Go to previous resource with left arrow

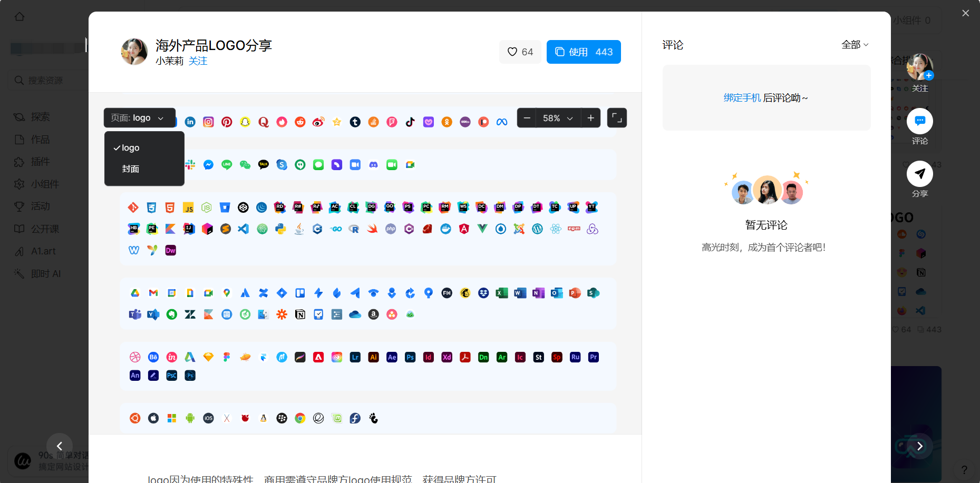tap(60, 446)
